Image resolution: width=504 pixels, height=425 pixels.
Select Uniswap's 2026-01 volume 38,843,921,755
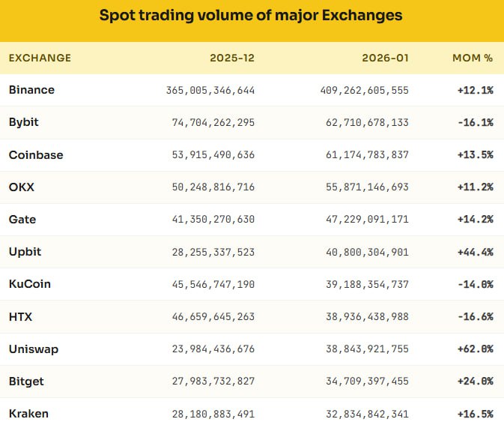[x=365, y=349]
